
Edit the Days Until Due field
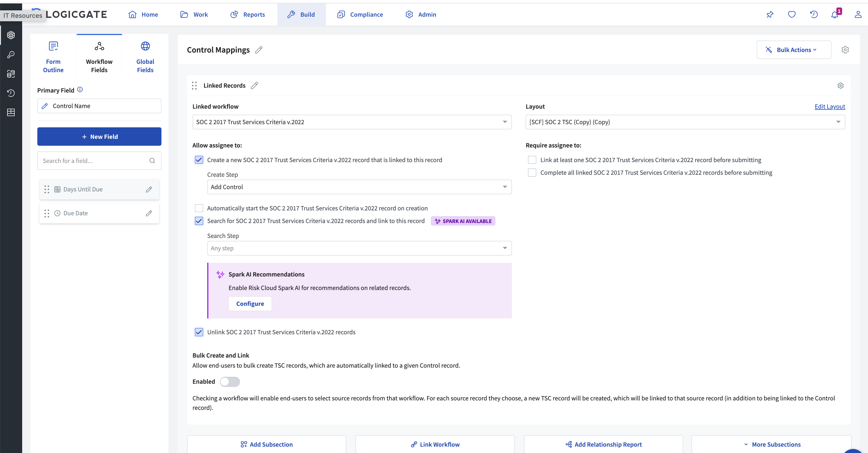pyautogui.click(x=149, y=189)
